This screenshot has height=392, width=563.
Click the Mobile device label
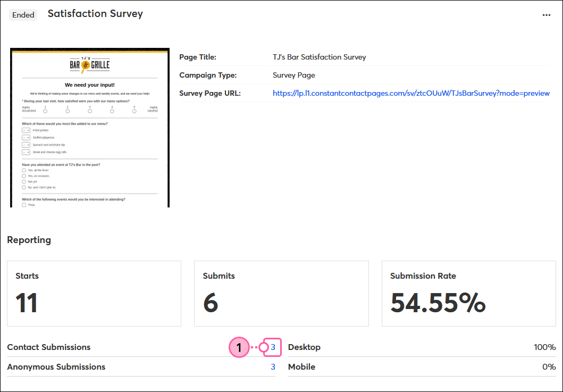(x=301, y=367)
